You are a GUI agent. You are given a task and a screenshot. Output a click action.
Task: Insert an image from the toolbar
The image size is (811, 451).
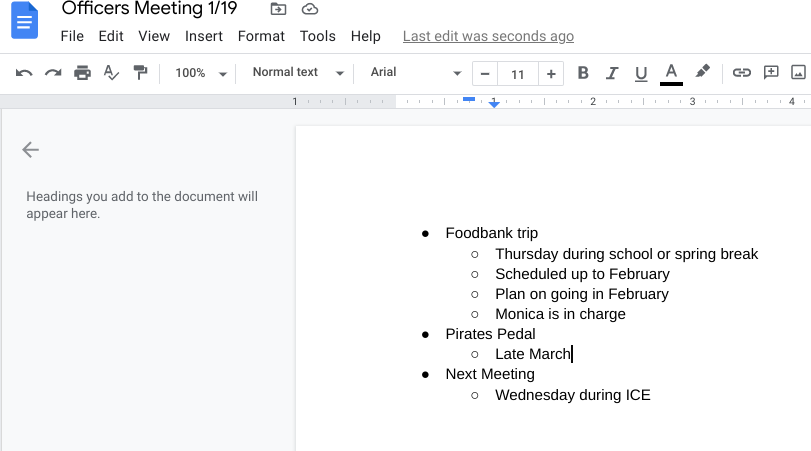point(798,73)
